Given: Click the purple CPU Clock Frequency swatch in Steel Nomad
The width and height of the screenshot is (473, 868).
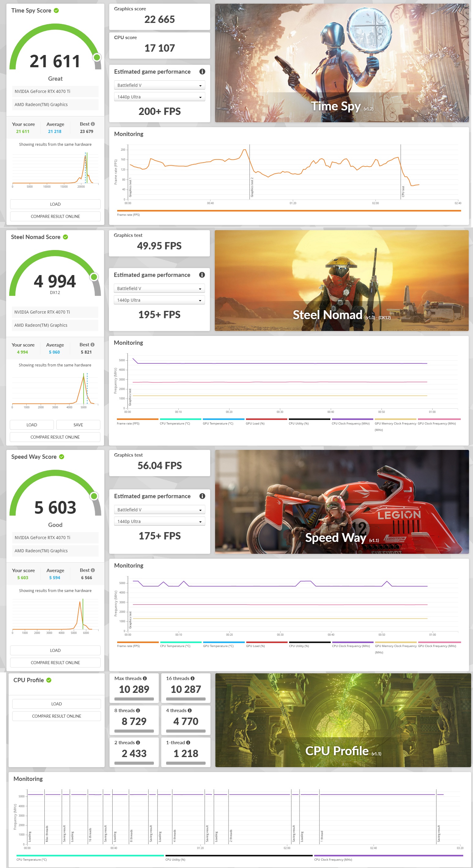Looking at the screenshot, I should [352, 419].
